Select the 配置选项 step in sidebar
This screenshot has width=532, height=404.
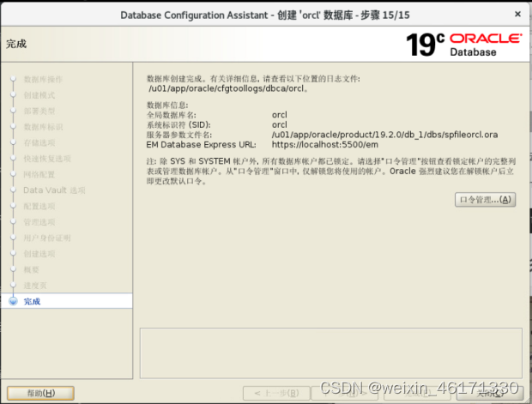click(x=39, y=206)
